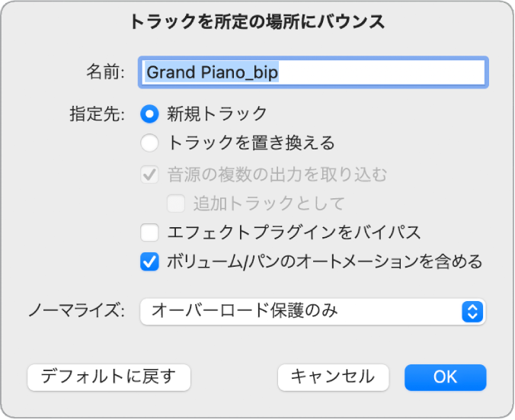Uncheck ボリューム/パンのオートメーションを含める
The image size is (515, 420).
click(150, 262)
